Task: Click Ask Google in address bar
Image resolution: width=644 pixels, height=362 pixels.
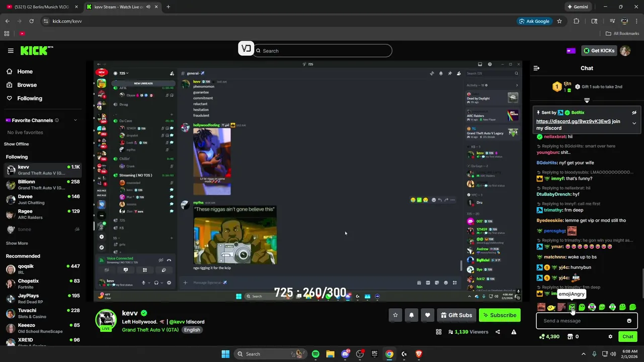Action: click(534, 21)
